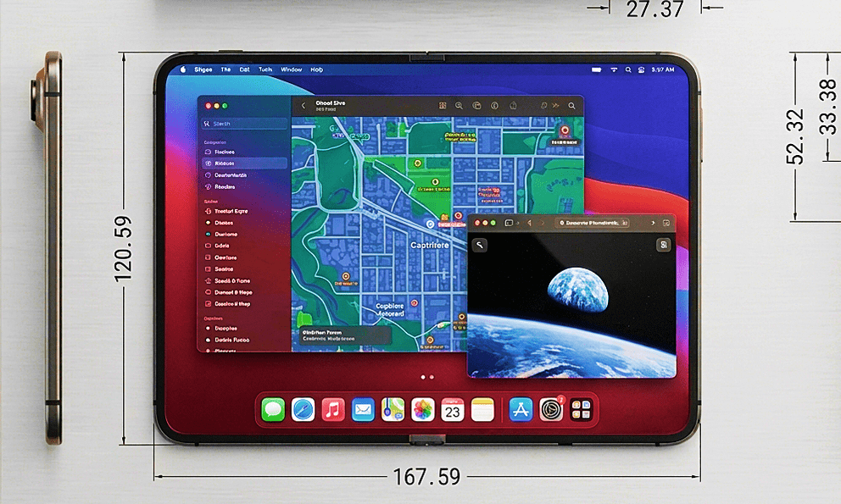Click the place card at map's bottom-left
Screen dimensions: 841x504
tap(343, 335)
